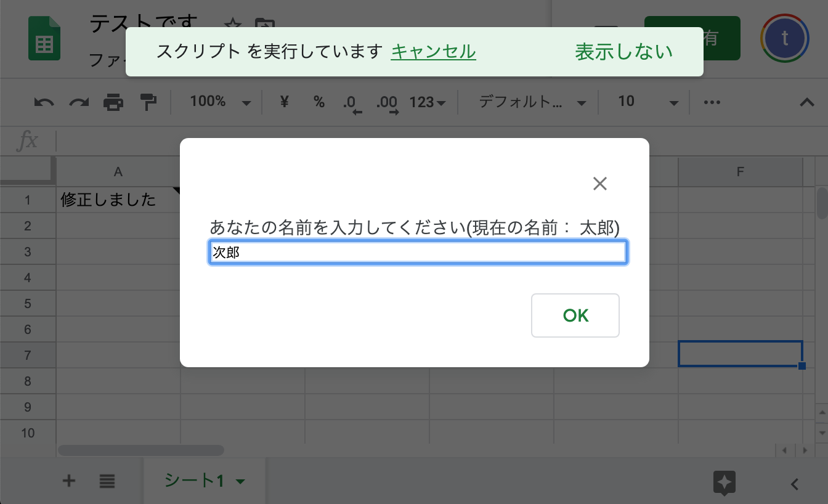This screenshot has width=828, height=504.
Task: Format cells as currency with ¥ icon
Action: click(284, 102)
